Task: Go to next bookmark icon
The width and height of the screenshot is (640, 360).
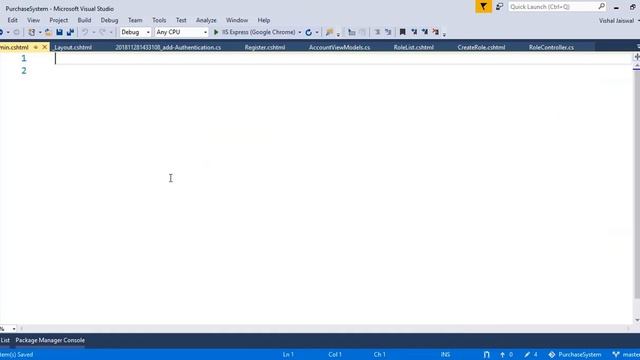Action: [x=425, y=32]
